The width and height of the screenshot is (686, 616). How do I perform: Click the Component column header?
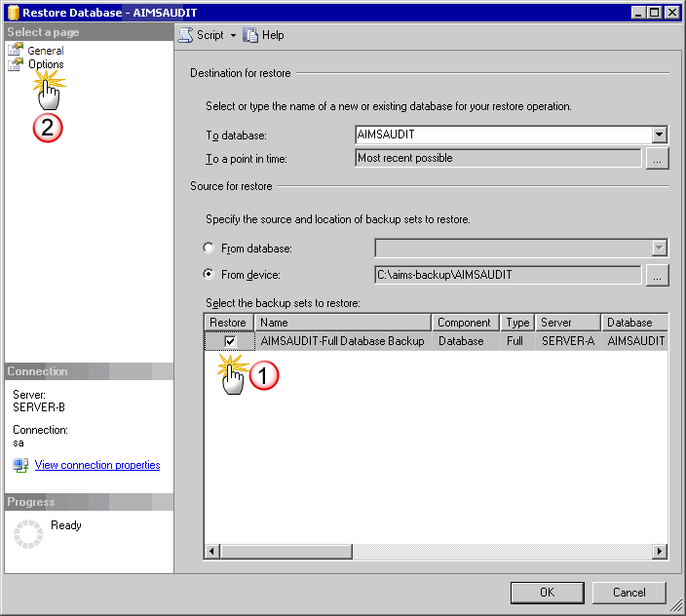click(x=465, y=323)
